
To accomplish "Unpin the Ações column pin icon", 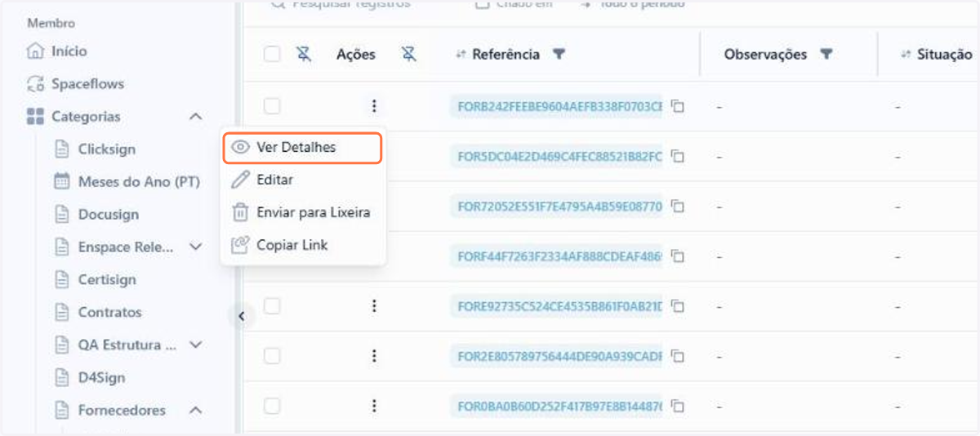I will pyautogui.click(x=409, y=55).
